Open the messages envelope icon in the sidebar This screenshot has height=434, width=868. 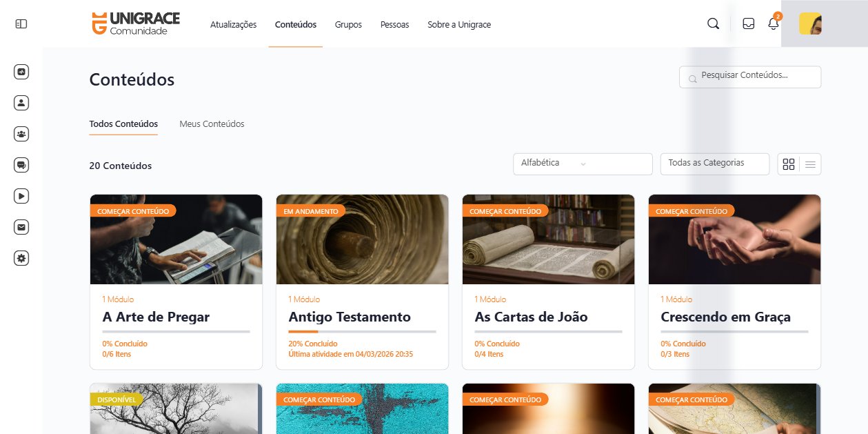click(x=21, y=226)
